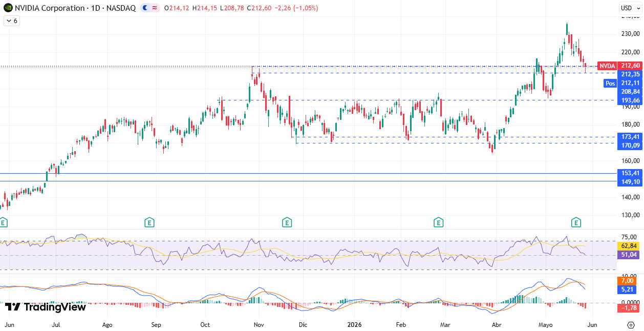Click the pink approximate-data status icon
Screen dimensions: 644x331
click(154, 8)
